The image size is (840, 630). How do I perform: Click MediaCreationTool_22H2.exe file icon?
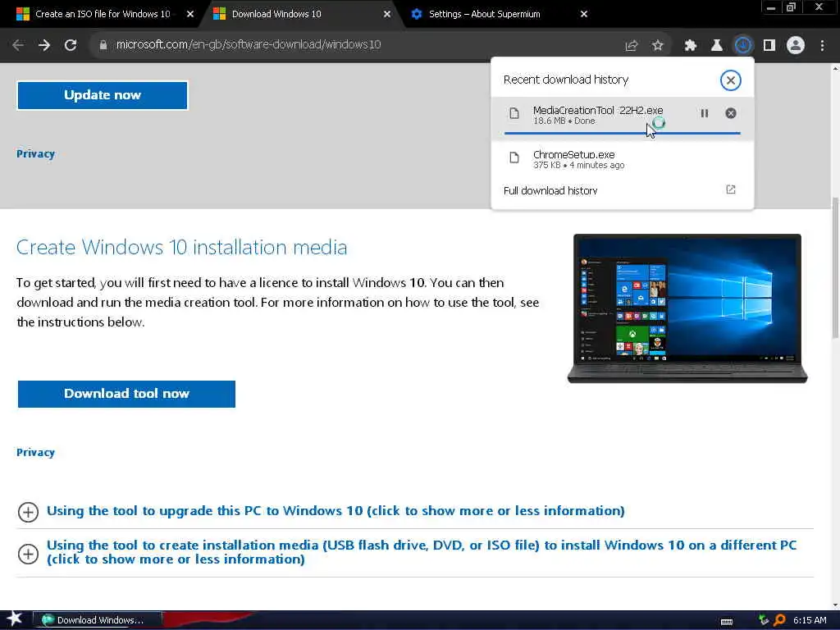tap(514, 113)
